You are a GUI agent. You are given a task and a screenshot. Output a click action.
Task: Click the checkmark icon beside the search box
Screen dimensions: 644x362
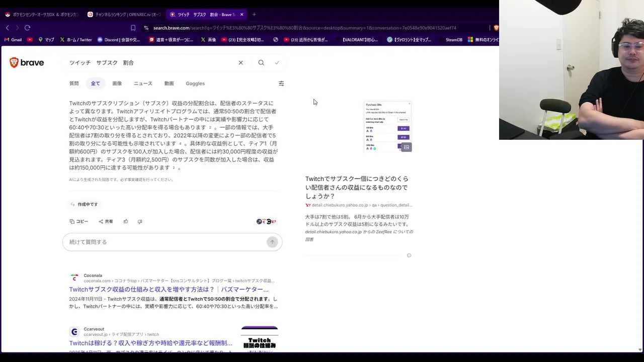coord(277,63)
